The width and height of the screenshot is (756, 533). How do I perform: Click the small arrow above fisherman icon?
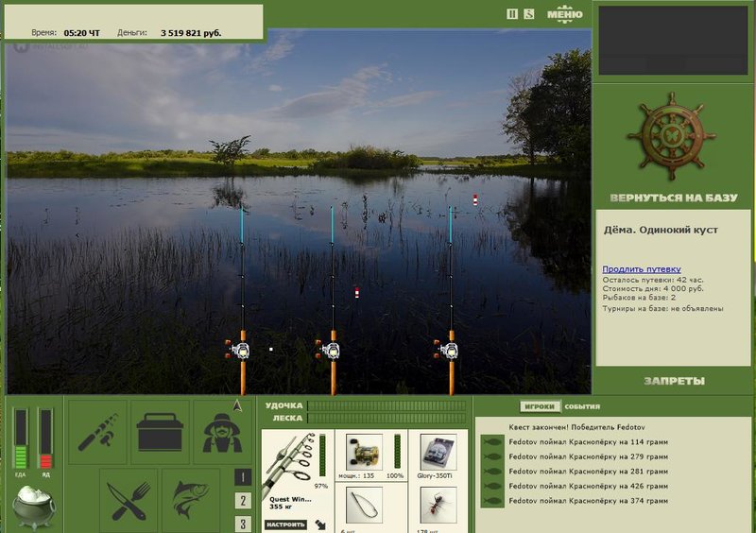pyautogui.click(x=237, y=405)
